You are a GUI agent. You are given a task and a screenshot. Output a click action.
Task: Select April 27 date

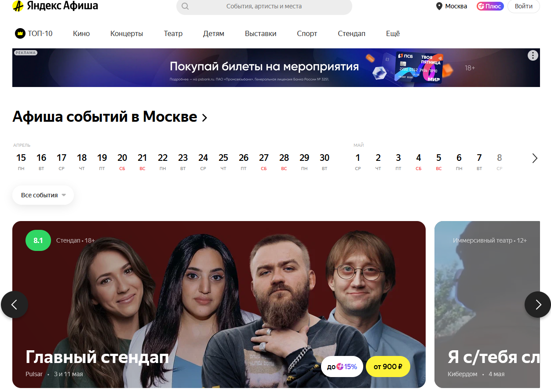point(264,162)
